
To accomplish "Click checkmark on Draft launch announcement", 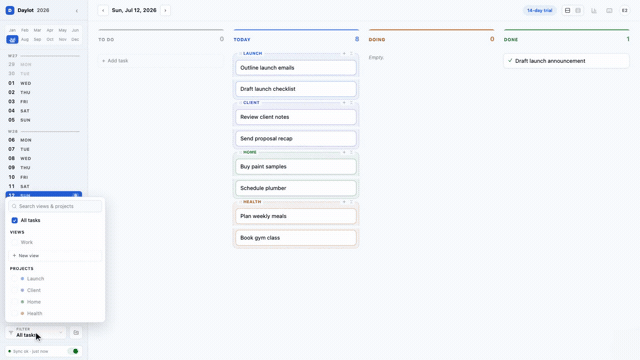I will (510, 60).
